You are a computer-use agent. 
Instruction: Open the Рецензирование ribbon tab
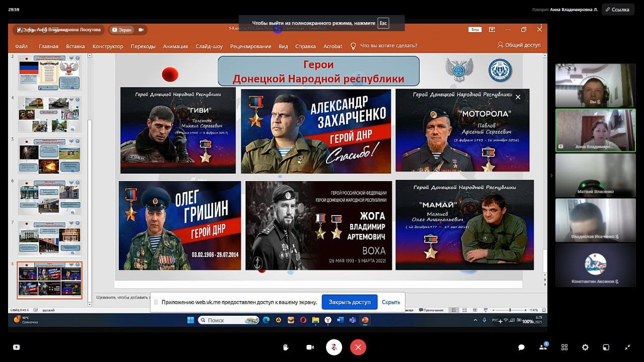tap(251, 46)
